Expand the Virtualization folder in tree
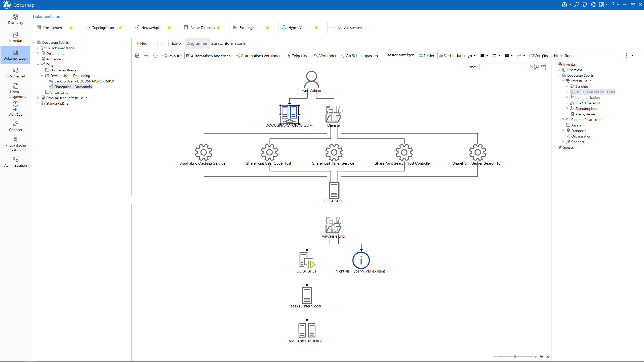Viewport: 644px width, 362px height. [42, 92]
